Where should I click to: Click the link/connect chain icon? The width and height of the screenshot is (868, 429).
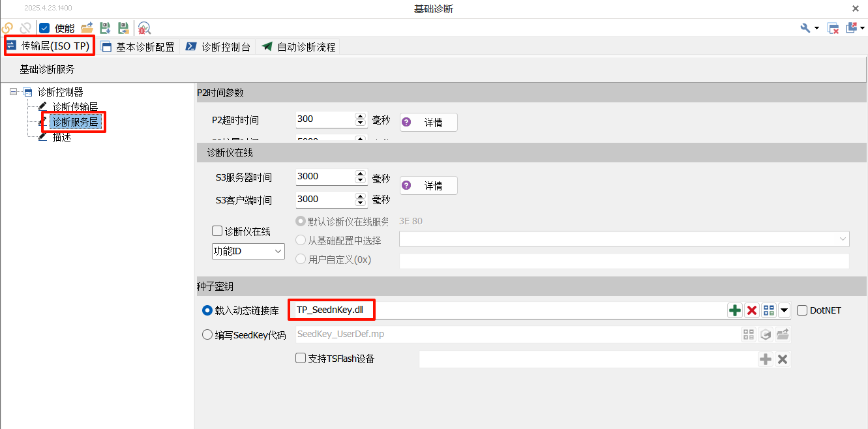click(x=7, y=28)
